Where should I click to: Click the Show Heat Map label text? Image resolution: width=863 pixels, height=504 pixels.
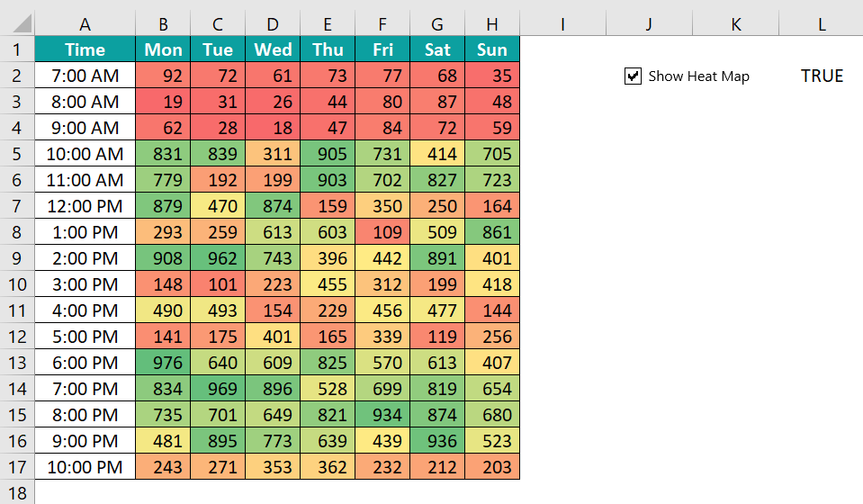698,76
